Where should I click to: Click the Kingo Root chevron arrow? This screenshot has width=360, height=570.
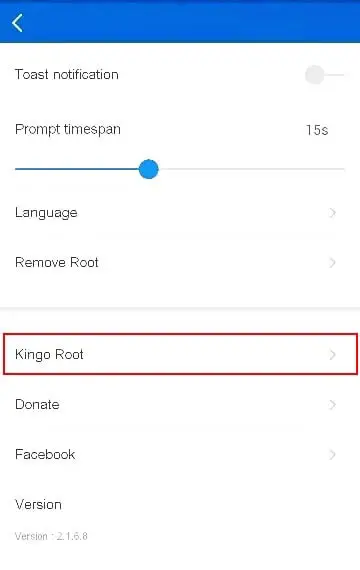(332, 354)
